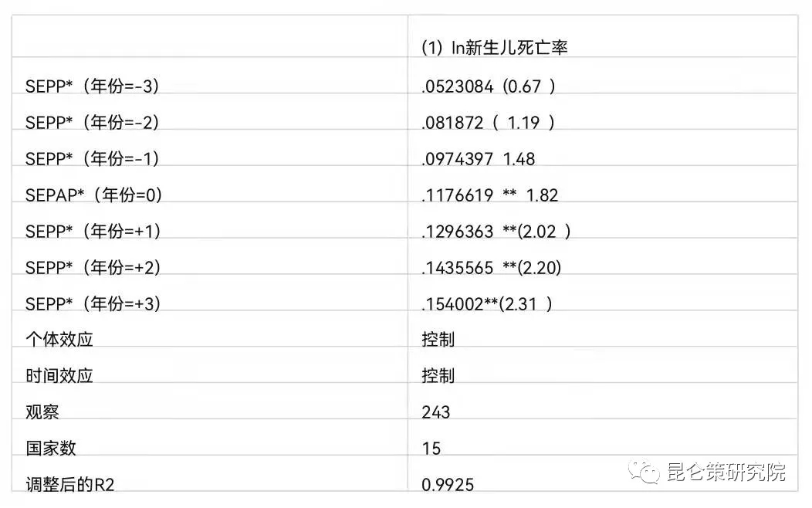Click the SEPP* (年份=+1) row label
The height and width of the screenshot is (508, 812).
tap(93, 231)
